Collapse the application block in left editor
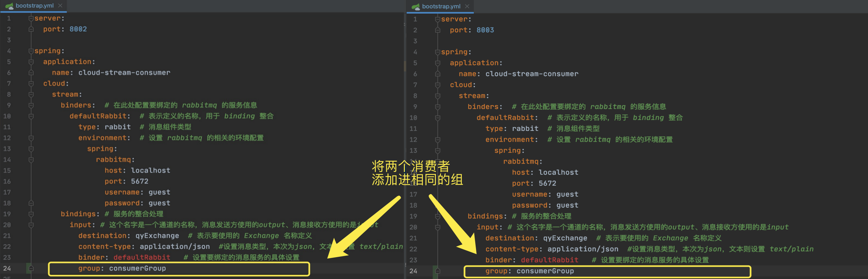Screen dimensions: 868x279 pyautogui.click(x=31, y=62)
